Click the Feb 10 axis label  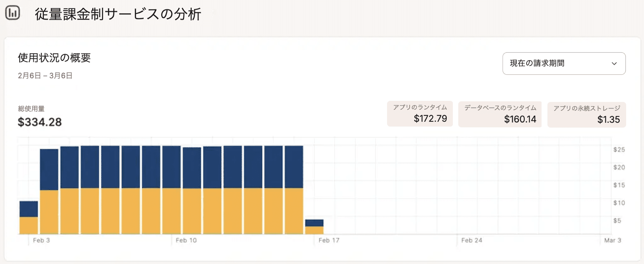186,240
